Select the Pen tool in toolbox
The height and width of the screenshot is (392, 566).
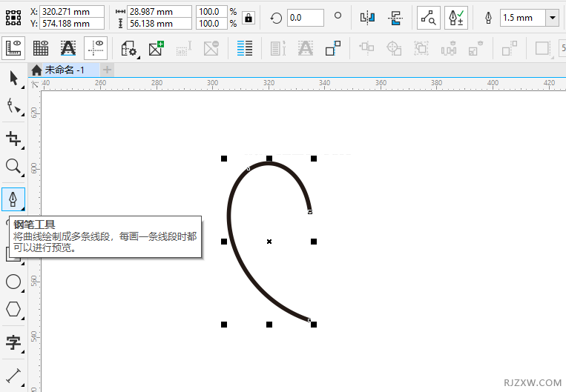[x=13, y=199]
